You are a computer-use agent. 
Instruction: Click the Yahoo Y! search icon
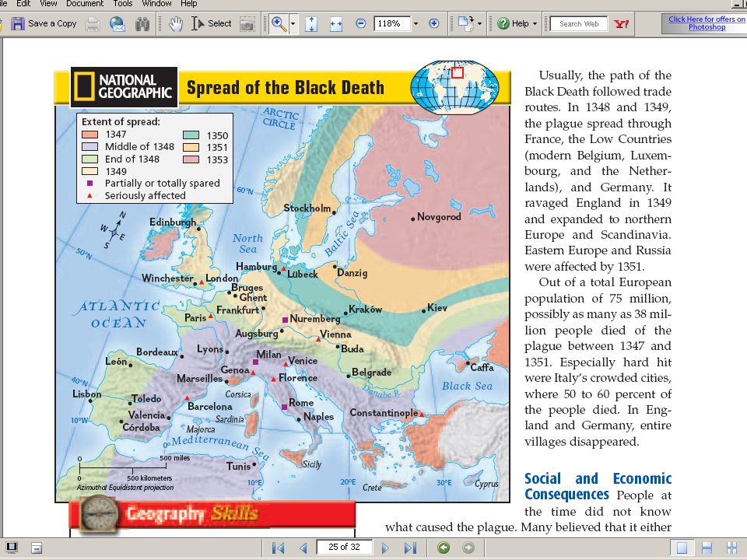point(621,23)
